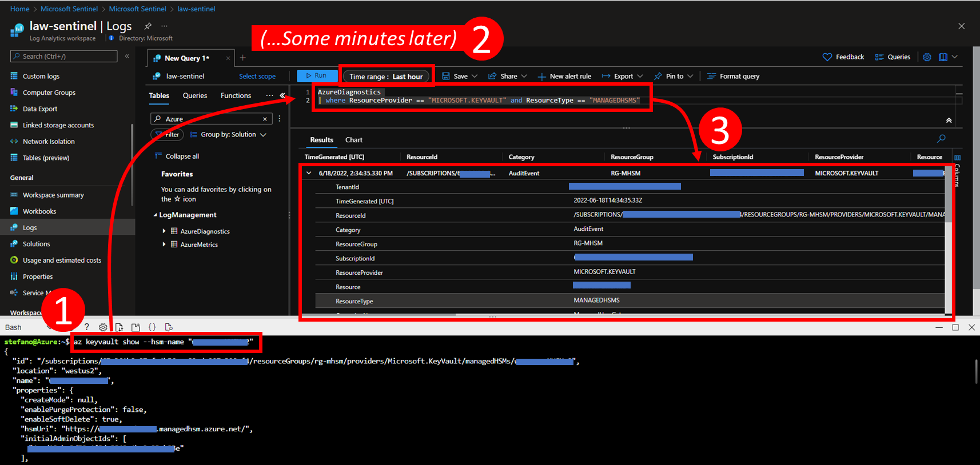Open the Pin to dropdown
This screenshot has width=980, height=465.
coord(690,77)
